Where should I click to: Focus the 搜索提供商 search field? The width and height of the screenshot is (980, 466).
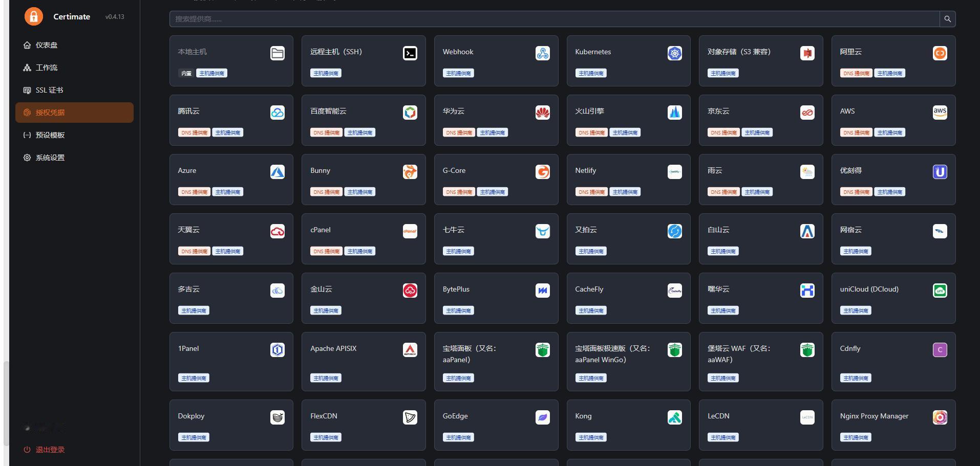555,19
